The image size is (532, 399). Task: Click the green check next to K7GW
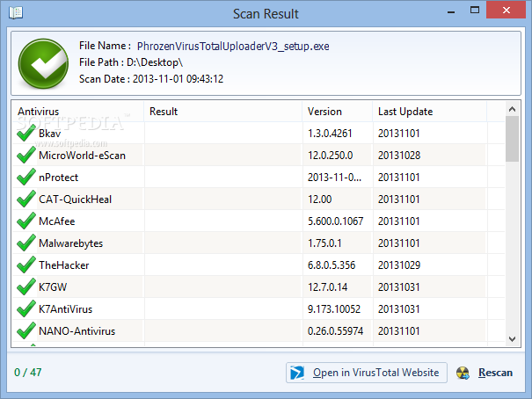tap(26, 287)
